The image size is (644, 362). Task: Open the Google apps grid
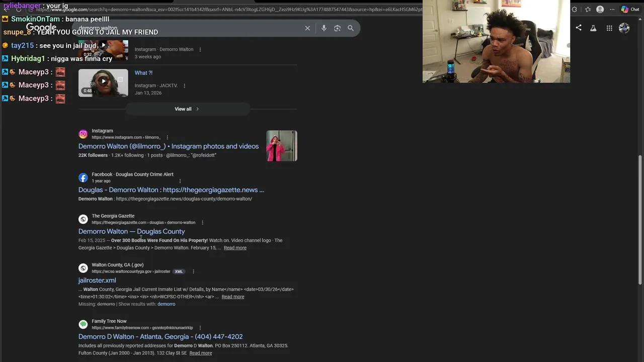click(x=609, y=28)
